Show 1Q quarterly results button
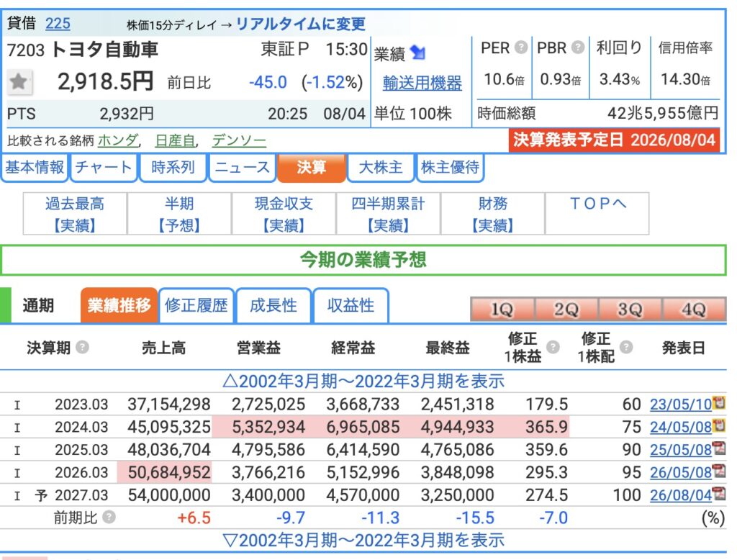 pyautogui.click(x=502, y=310)
